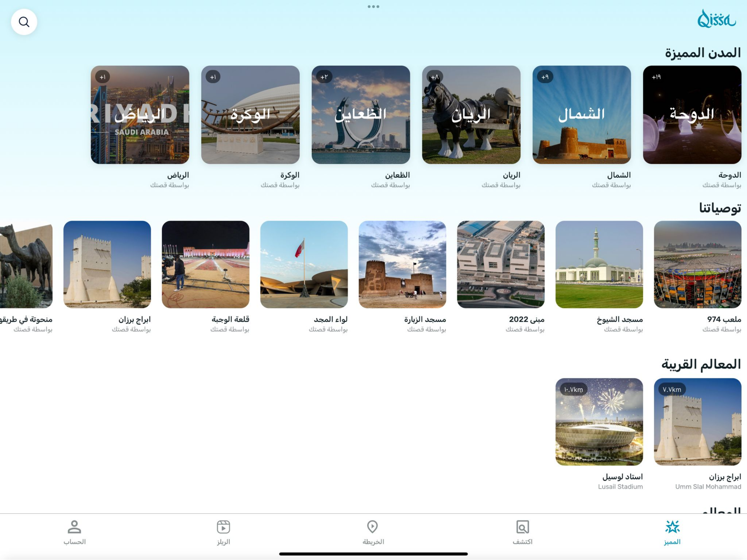
Task: Open the الشمال city card
Action: [x=581, y=115]
